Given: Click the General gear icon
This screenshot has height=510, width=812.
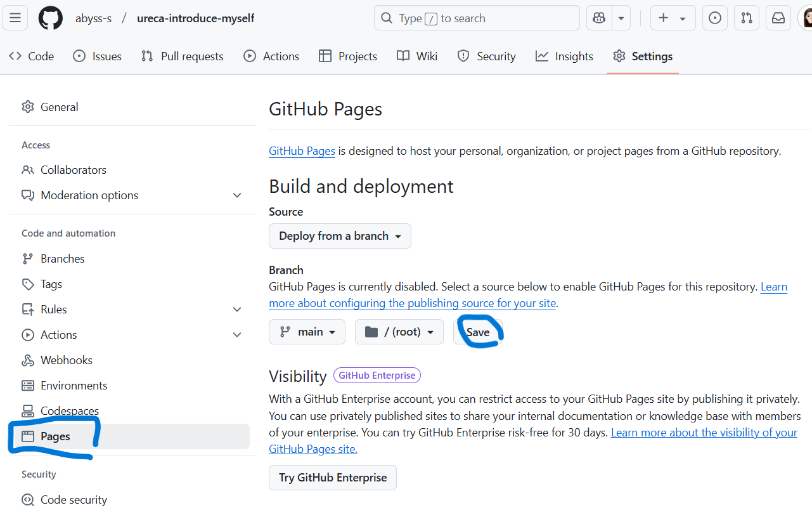Looking at the screenshot, I should tap(27, 107).
